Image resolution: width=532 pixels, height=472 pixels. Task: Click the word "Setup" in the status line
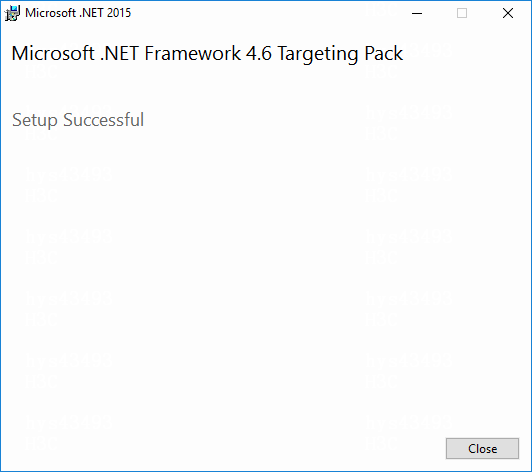tap(35, 120)
